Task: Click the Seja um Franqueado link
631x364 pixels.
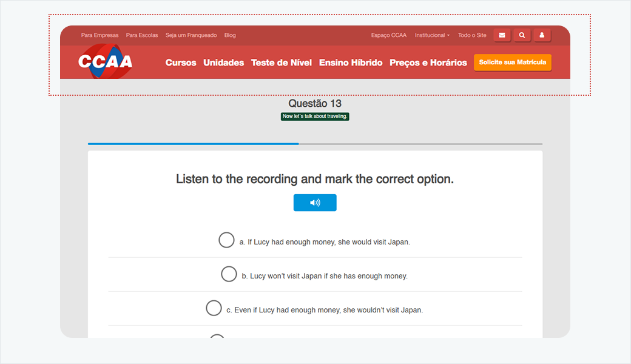Action: coord(191,35)
